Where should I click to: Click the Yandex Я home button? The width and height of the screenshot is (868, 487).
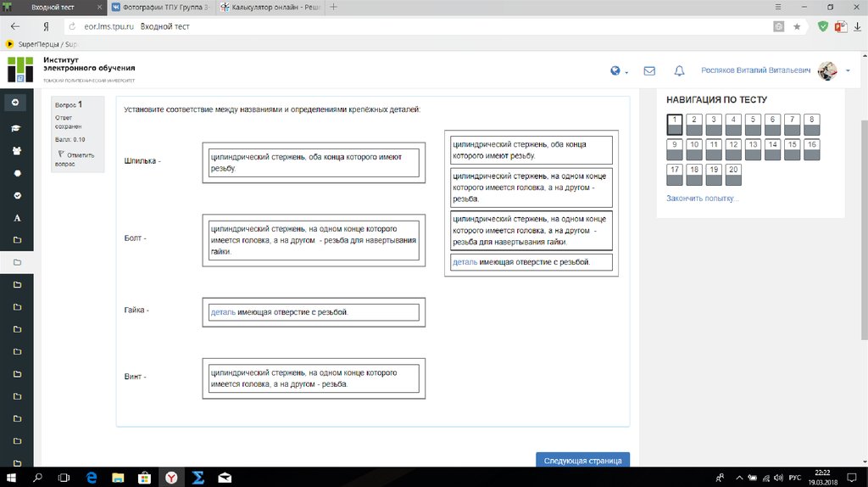pos(46,26)
